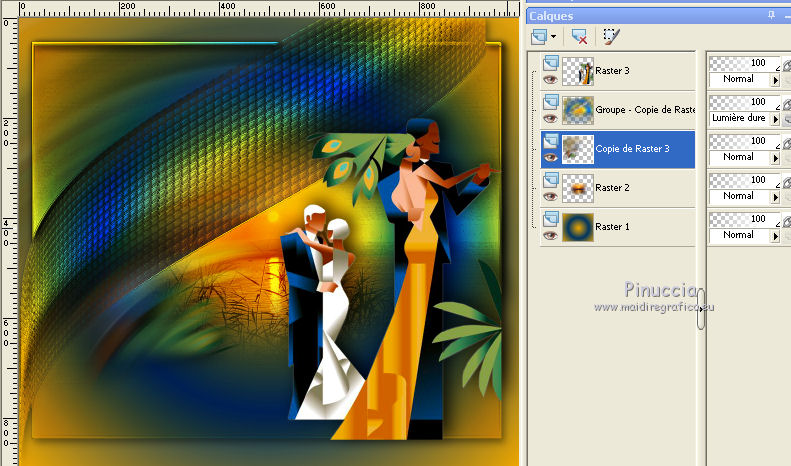Click the opacity slider of Raster 1
Image resolution: width=791 pixels, height=466 pixels.
coord(745,219)
